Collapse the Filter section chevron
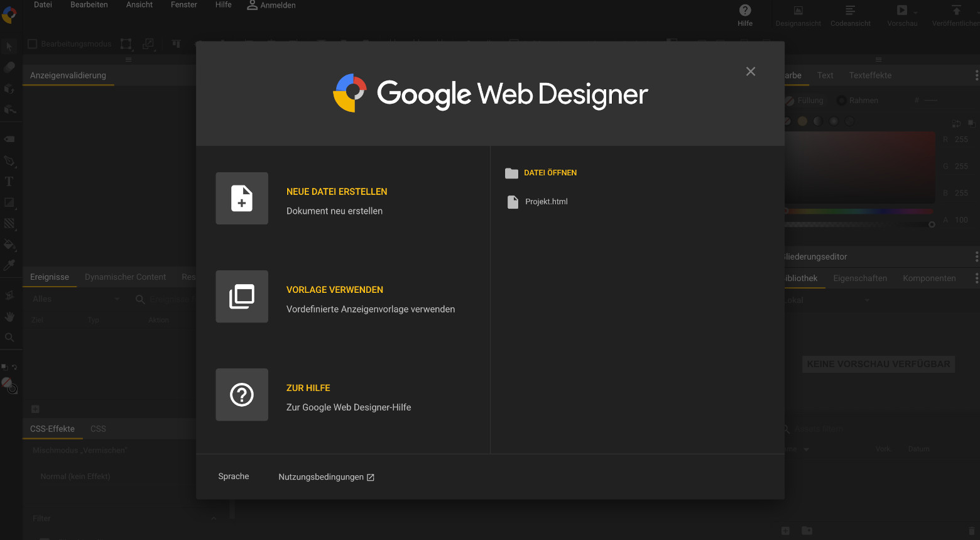980x540 pixels. point(214,519)
